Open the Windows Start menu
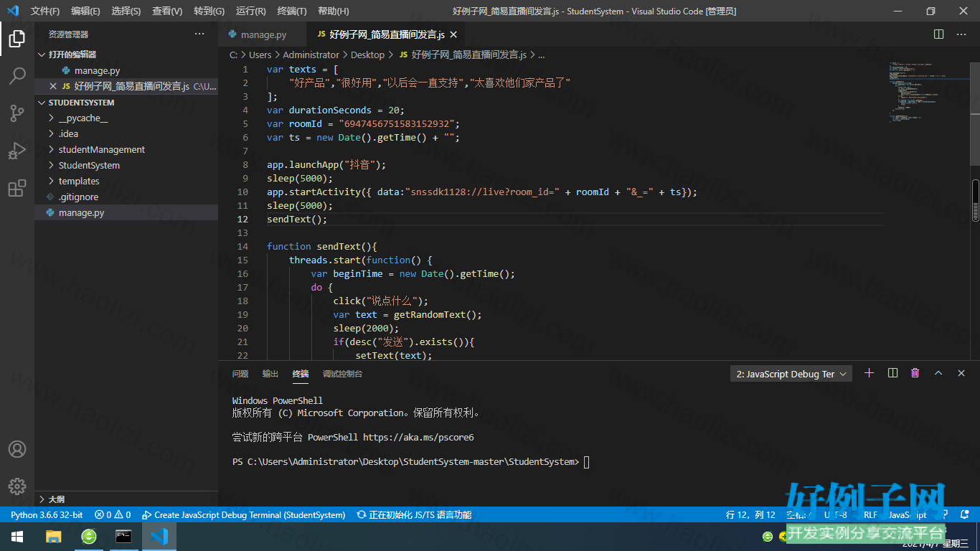This screenshot has height=551, width=980. click(x=17, y=537)
